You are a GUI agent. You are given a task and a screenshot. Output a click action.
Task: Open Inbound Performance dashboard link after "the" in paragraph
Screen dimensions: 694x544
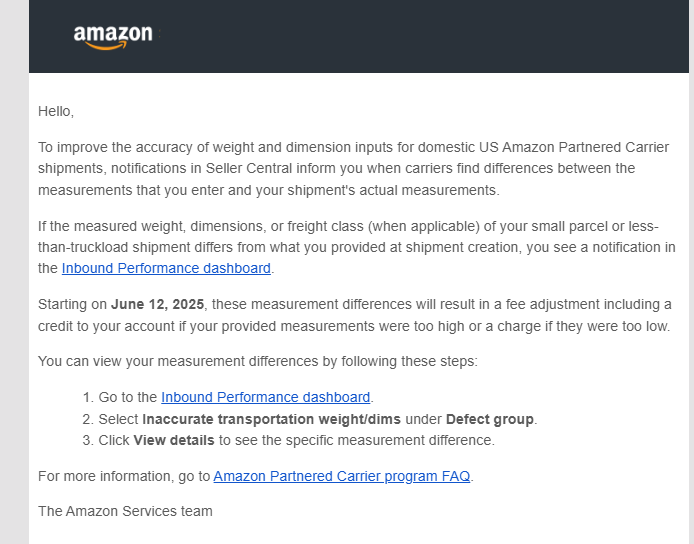(166, 268)
